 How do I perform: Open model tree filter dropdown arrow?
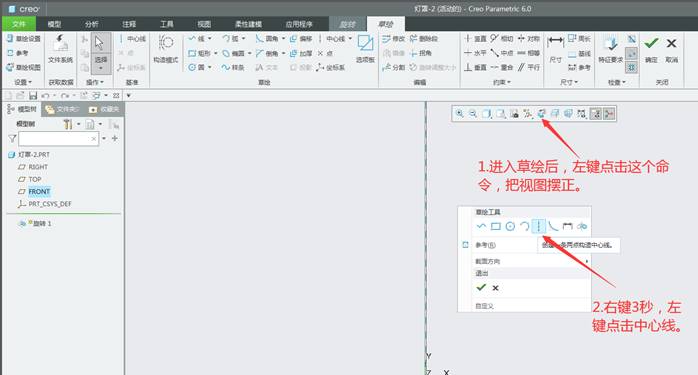point(104,139)
